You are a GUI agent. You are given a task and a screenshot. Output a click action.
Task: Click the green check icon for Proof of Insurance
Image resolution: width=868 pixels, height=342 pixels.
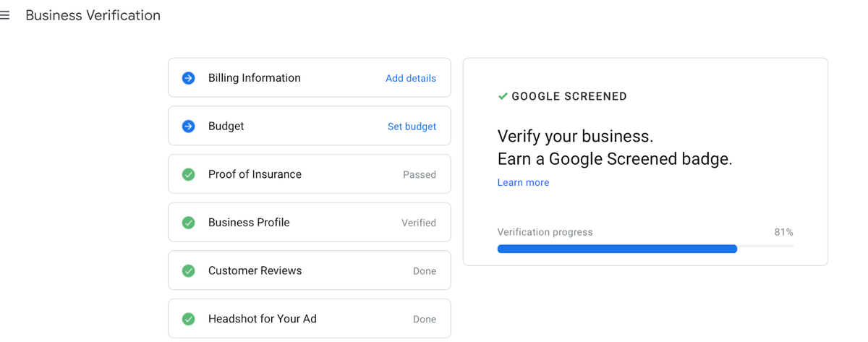coord(188,174)
